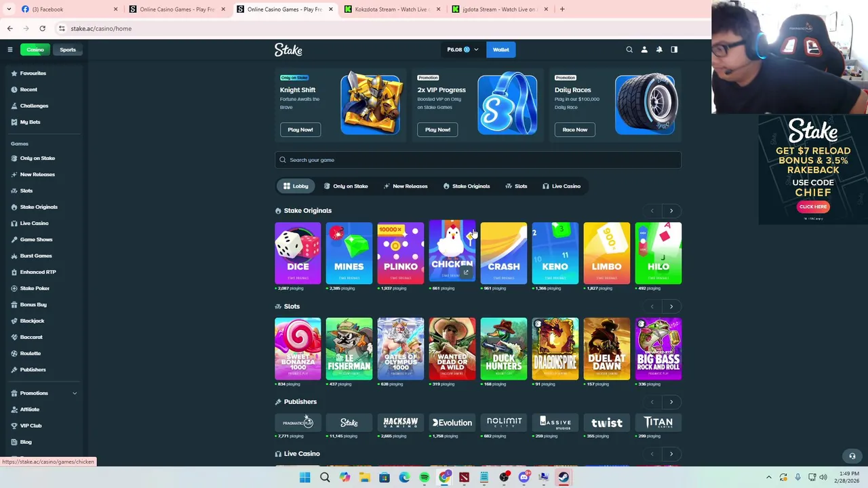Click the Stake logo in header
This screenshot has width=868, height=488.
point(288,49)
